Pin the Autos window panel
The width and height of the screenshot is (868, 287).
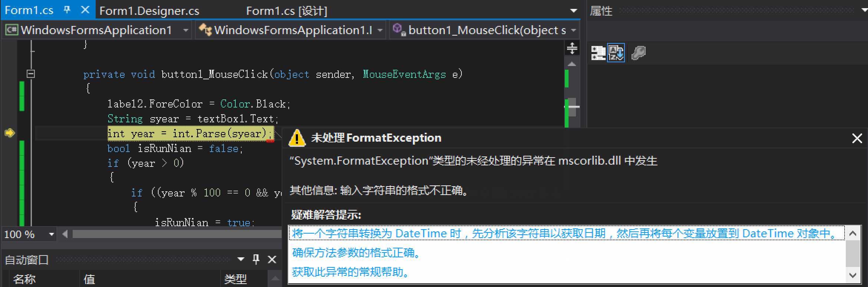pyautogui.click(x=256, y=259)
